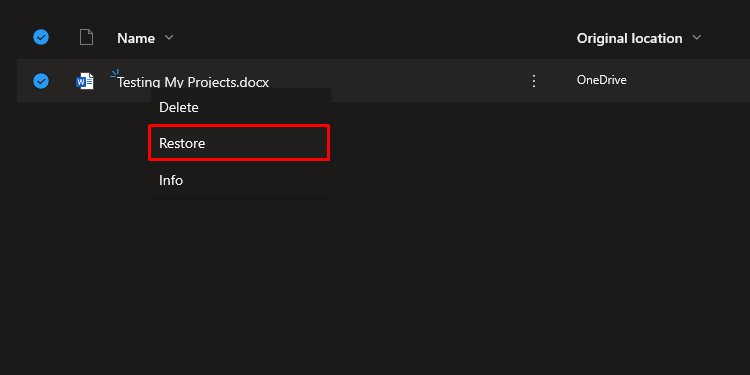Click the file type column header icon
This screenshot has height=375, width=750.
click(x=86, y=37)
